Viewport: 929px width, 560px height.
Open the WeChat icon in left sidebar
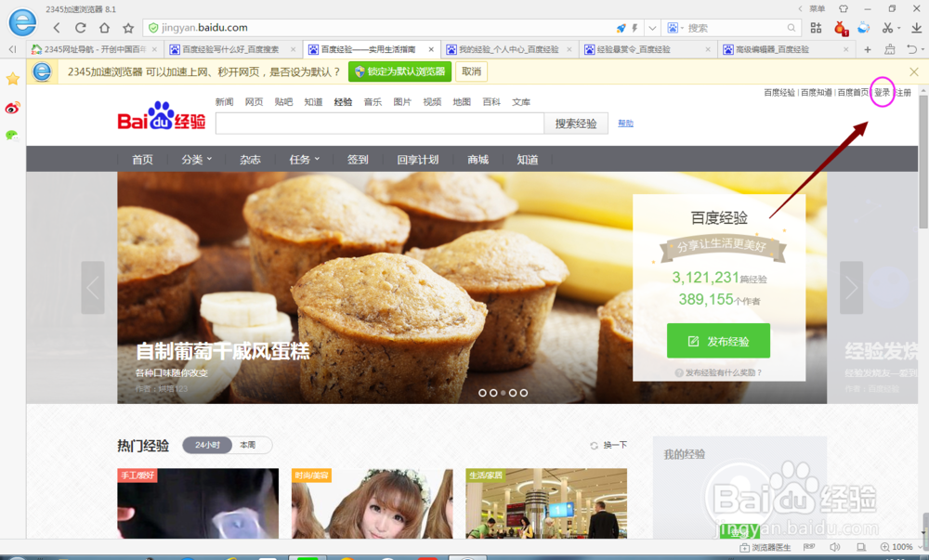point(12,135)
